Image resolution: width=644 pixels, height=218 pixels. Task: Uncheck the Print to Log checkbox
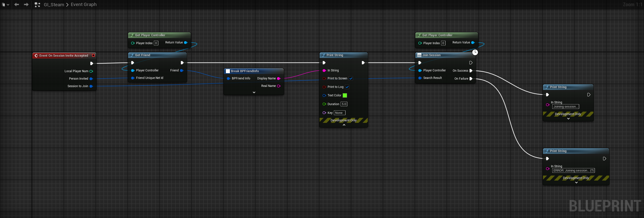pyautogui.click(x=347, y=87)
